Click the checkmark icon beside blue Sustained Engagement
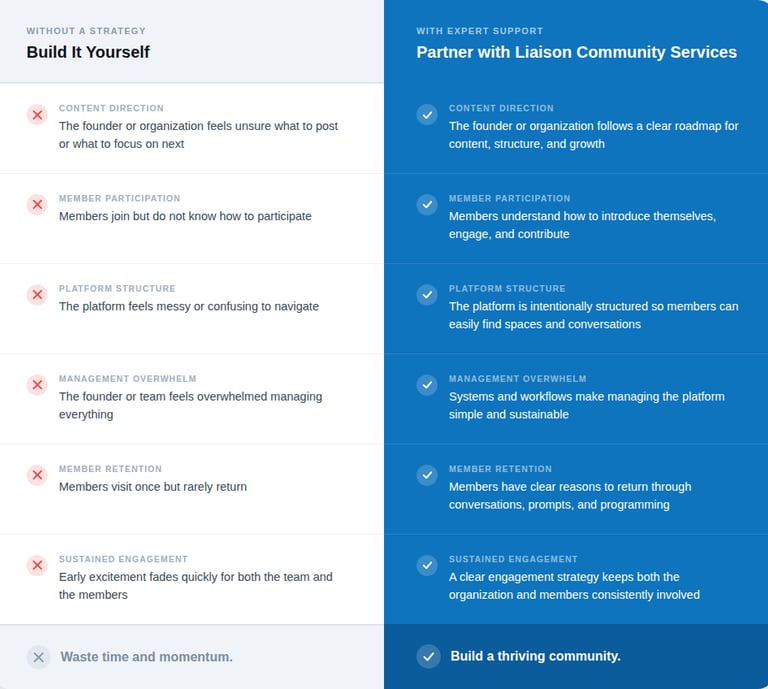Viewport: 768px width, 689px height. pyautogui.click(x=427, y=565)
